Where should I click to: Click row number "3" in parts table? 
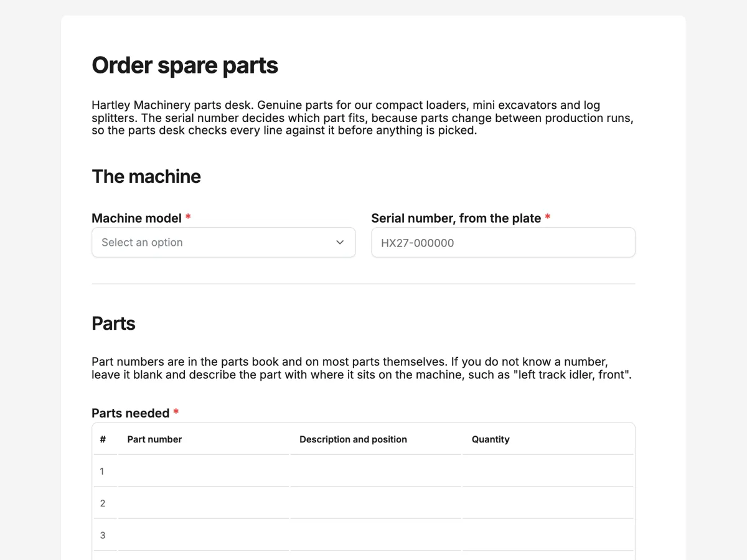[103, 535]
